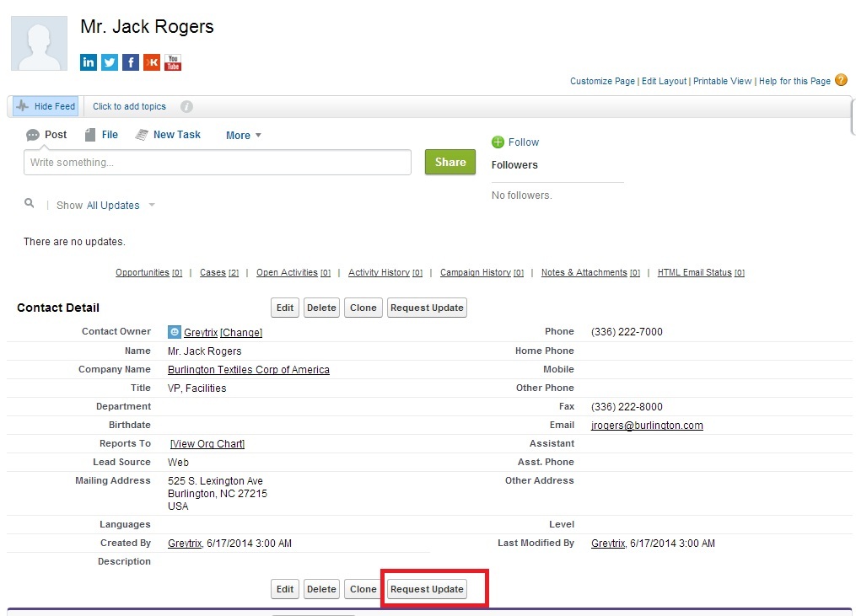The width and height of the screenshot is (856, 616).
Task: Jump to Campaign History related list
Action: coord(482,272)
